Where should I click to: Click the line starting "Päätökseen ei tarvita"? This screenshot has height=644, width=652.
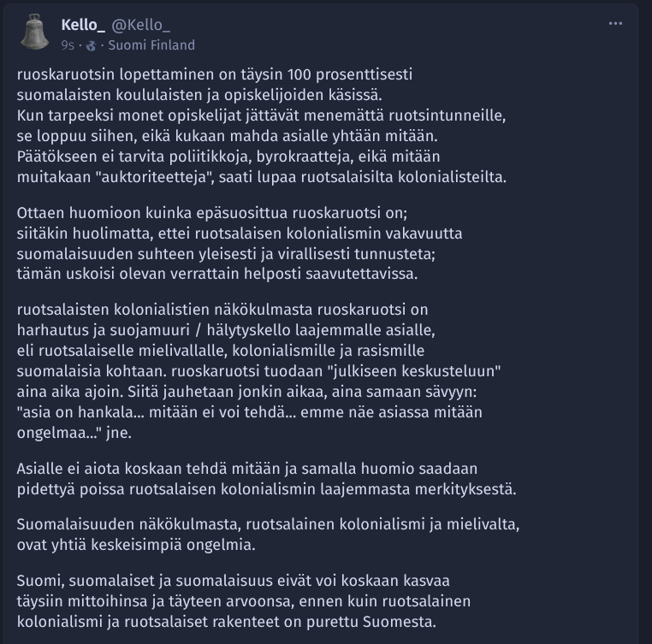(228, 157)
